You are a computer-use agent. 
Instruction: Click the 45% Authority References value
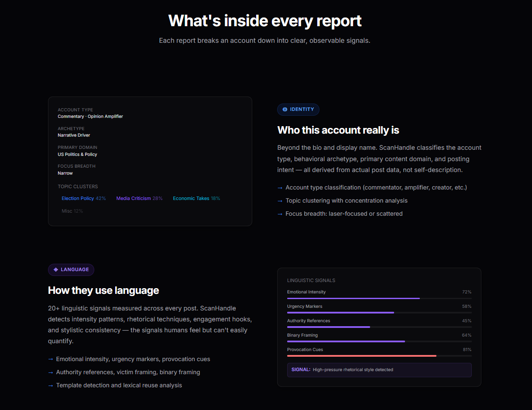pyautogui.click(x=467, y=321)
